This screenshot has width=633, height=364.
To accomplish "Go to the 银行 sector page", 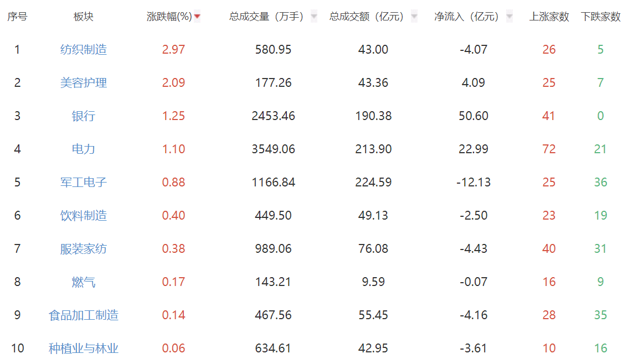I will click(x=84, y=116).
